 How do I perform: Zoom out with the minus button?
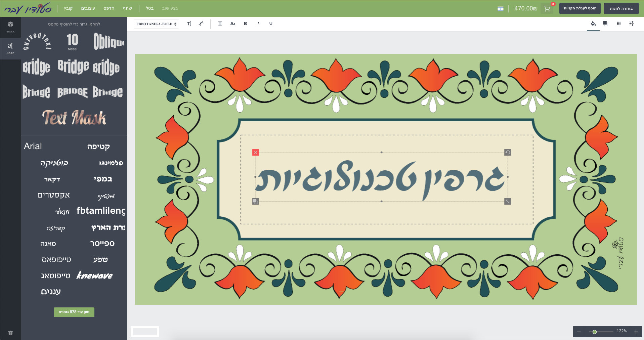tap(579, 332)
